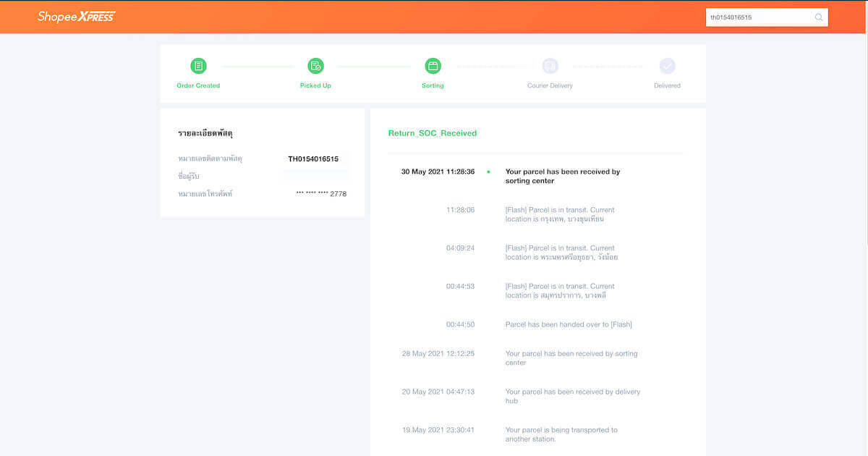The height and width of the screenshot is (456, 868).
Task: Click the Courier Delivery step icon
Action: click(x=550, y=66)
